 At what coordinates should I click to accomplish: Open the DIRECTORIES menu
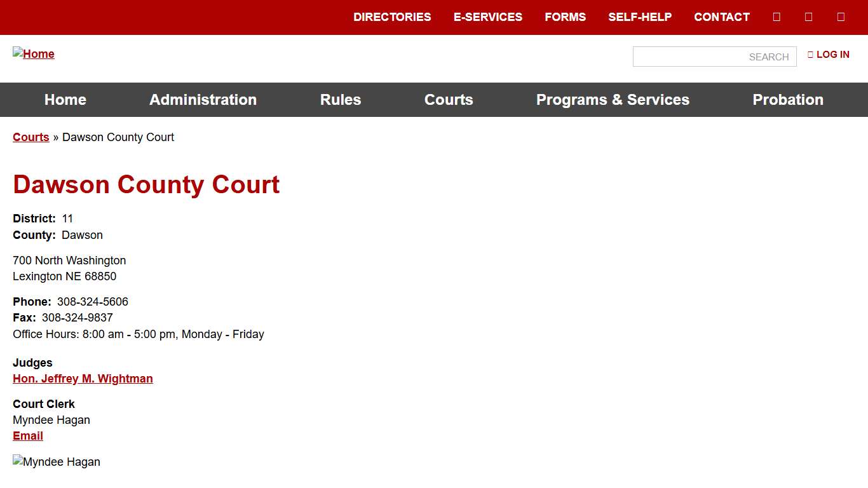(x=392, y=17)
